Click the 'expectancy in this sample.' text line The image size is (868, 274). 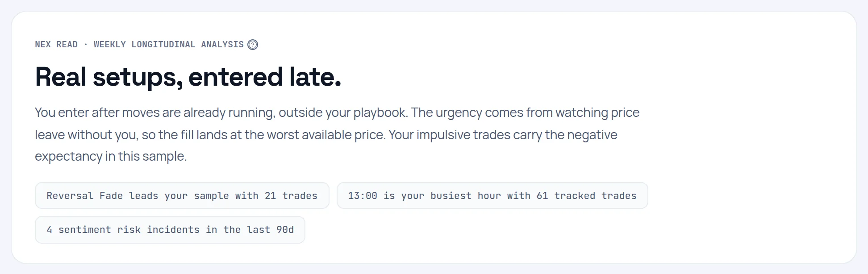[111, 157]
